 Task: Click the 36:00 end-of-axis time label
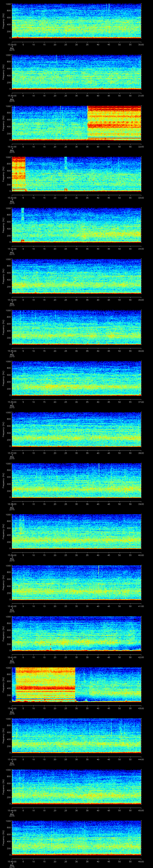point(141,351)
